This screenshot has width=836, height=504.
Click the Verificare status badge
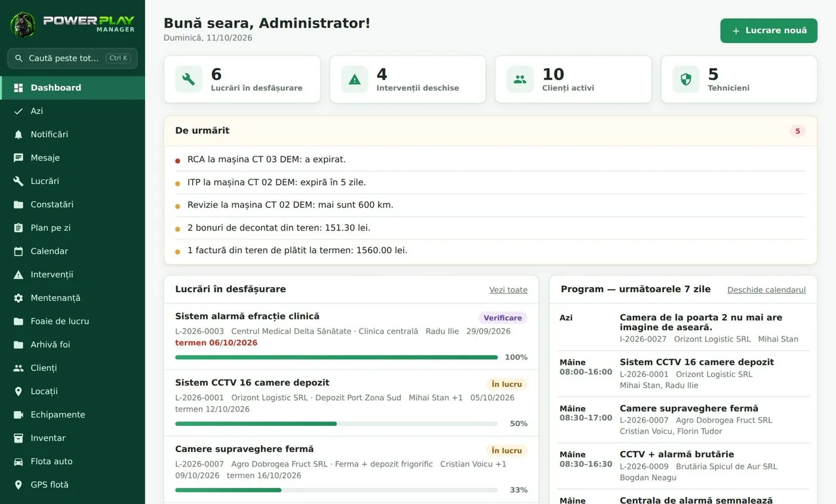pyautogui.click(x=503, y=318)
